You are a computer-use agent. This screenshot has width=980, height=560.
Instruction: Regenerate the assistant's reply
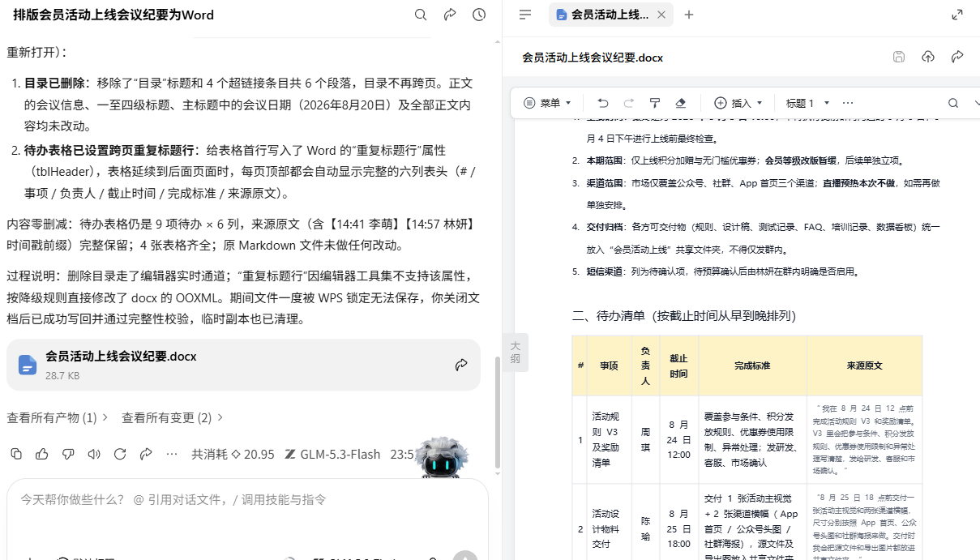pyautogui.click(x=120, y=454)
